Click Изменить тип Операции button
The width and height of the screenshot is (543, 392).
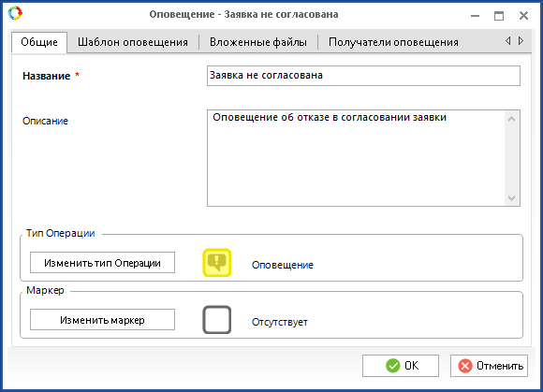pos(102,263)
